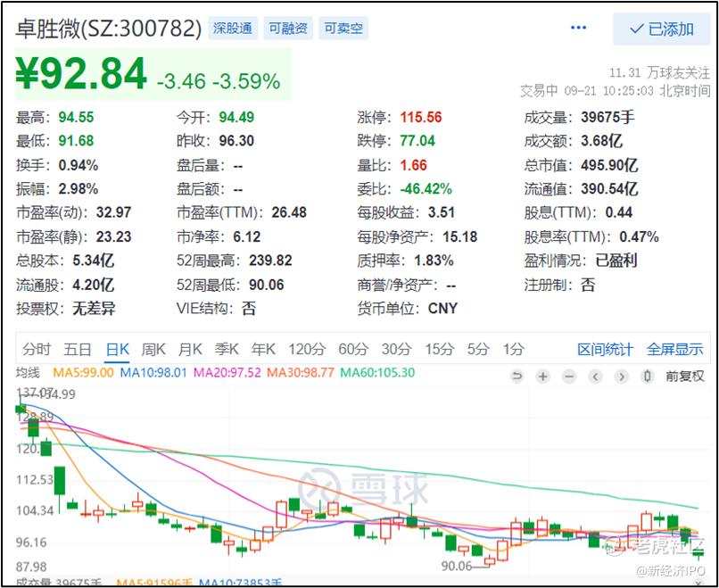The image size is (719, 588).
Task: Click the candlestick style icon
Action: coord(648,377)
